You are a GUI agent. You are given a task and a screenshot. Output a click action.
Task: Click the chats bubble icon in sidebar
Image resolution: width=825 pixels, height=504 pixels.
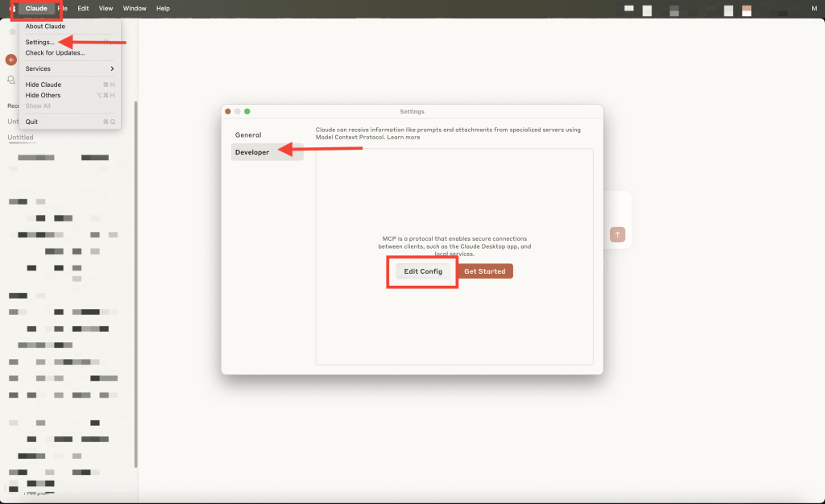[10, 80]
